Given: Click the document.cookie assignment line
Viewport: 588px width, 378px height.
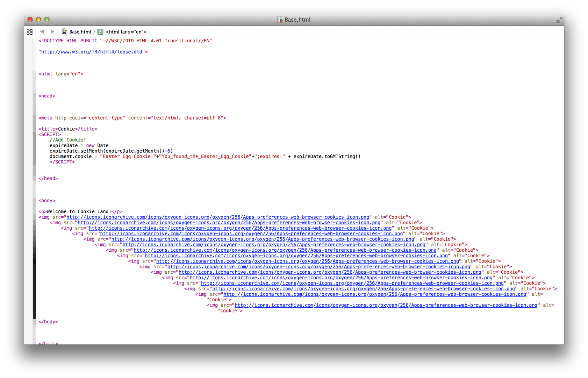Looking at the screenshot, I should point(205,156).
